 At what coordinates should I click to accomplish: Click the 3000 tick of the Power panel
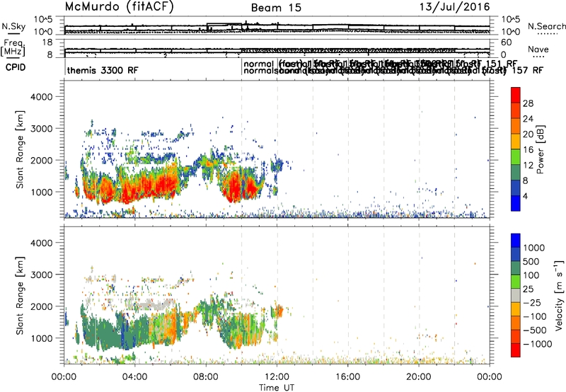pyautogui.click(x=41, y=129)
